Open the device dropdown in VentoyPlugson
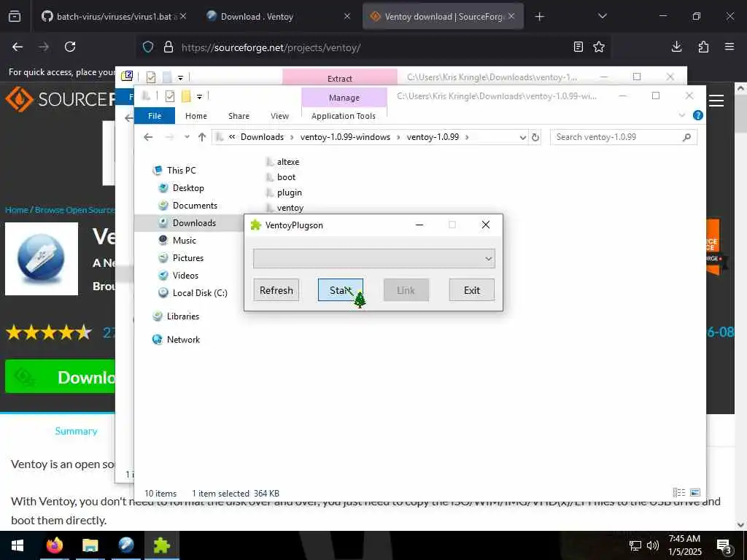Image resolution: width=747 pixels, height=560 pixels. tap(374, 259)
